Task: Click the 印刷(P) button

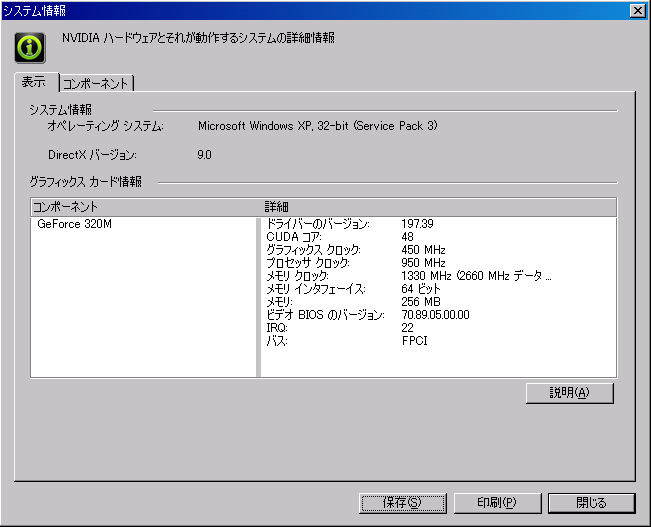Action: pyautogui.click(x=497, y=502)
